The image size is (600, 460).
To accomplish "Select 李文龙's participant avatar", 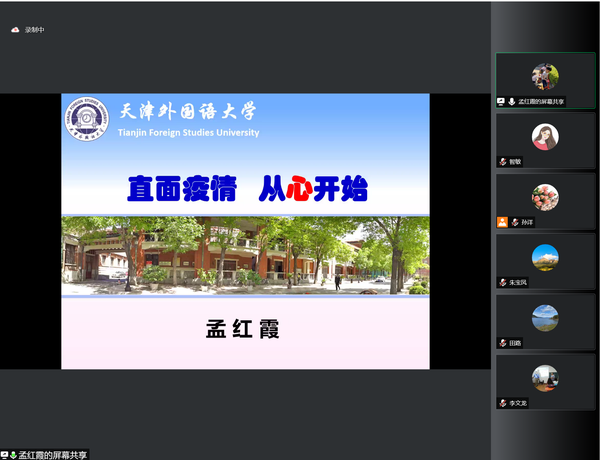I will (545, 377).
